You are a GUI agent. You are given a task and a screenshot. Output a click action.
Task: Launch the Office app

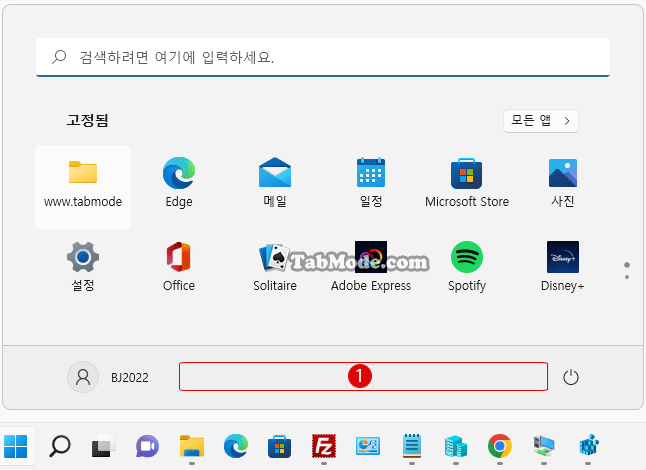179,267
